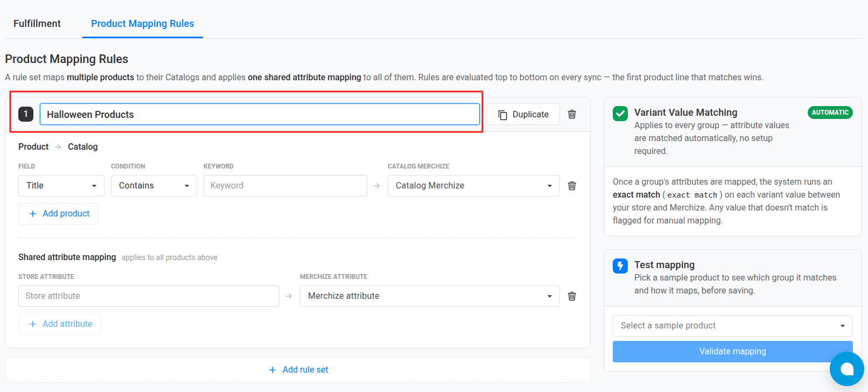868x392 pixels.
Task: Click the Validate mapping button
Action: 733,352
